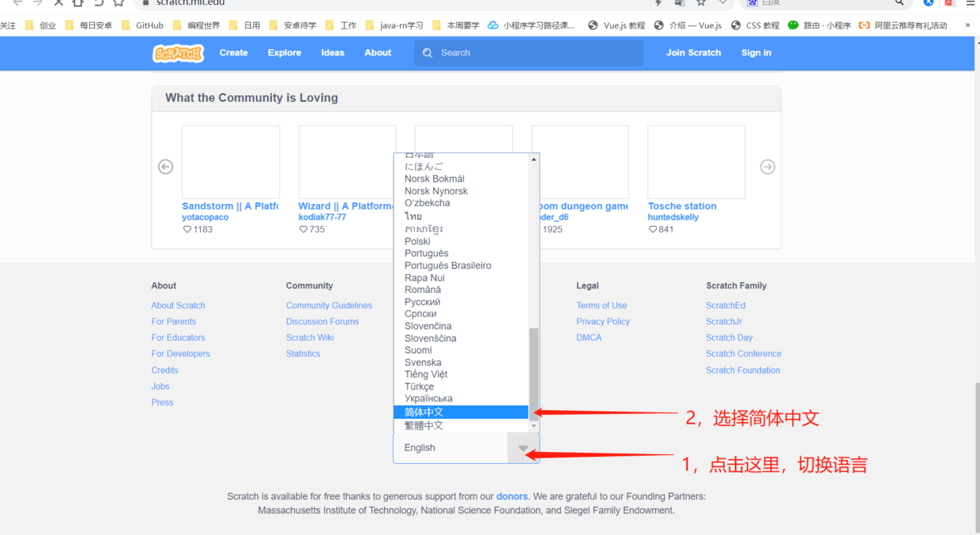
Task: Select Türkçe in the language list
Action: pyautogui.click(x=461, y=386)
